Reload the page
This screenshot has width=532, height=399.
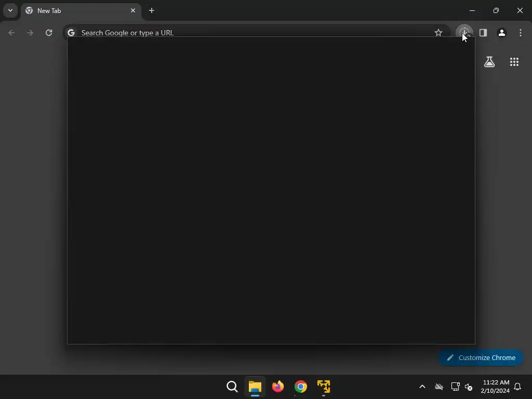49,33
